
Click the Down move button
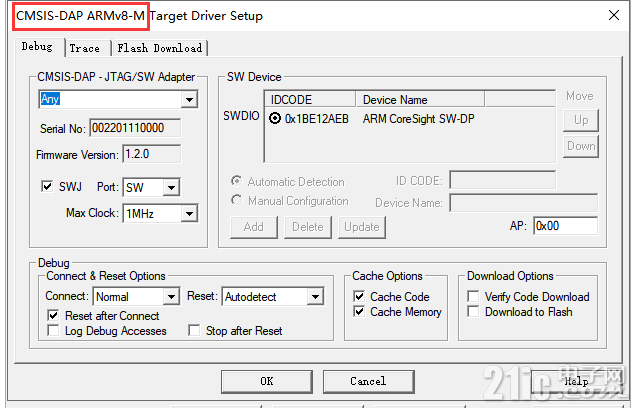(581, 146)
